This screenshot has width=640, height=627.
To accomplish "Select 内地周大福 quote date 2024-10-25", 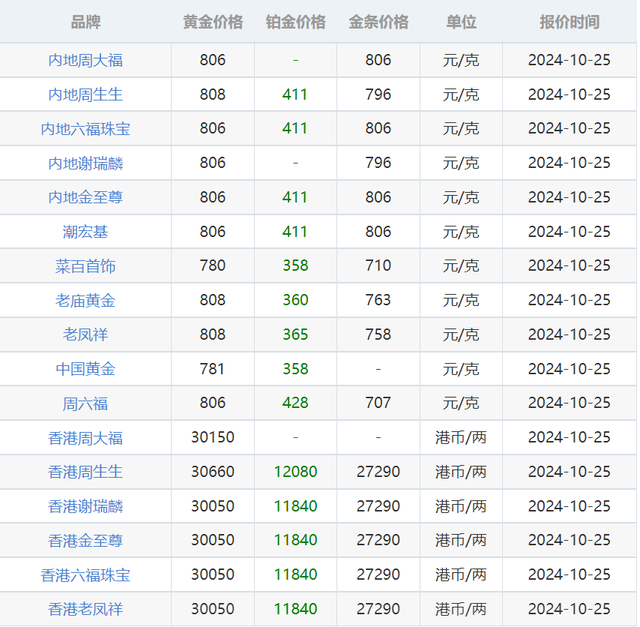I will [x=569, y=60].
